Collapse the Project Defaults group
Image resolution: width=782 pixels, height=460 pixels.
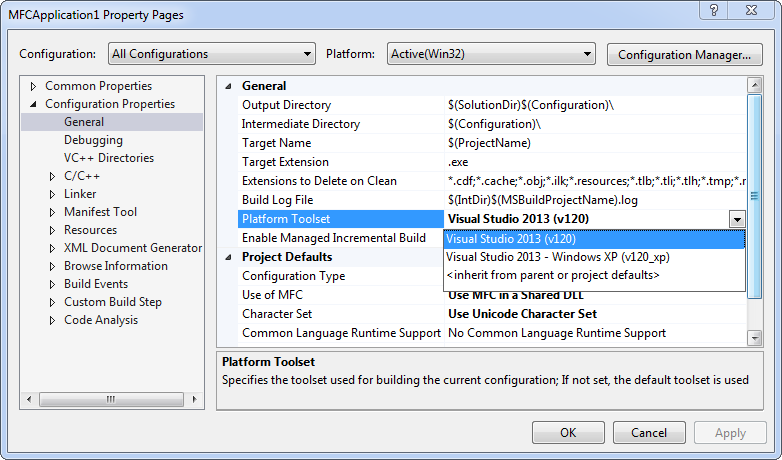click(x=229, y=257)
